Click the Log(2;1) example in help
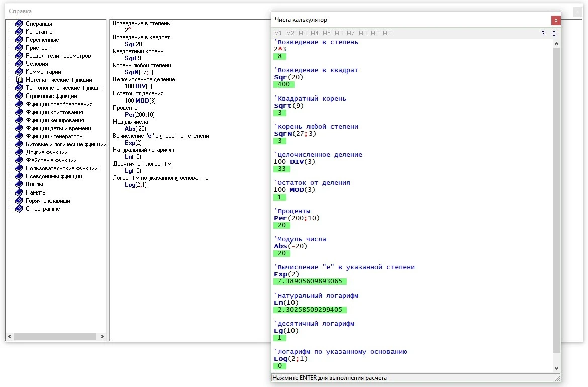This screenshot has width=588, height=387. (135, 185)
